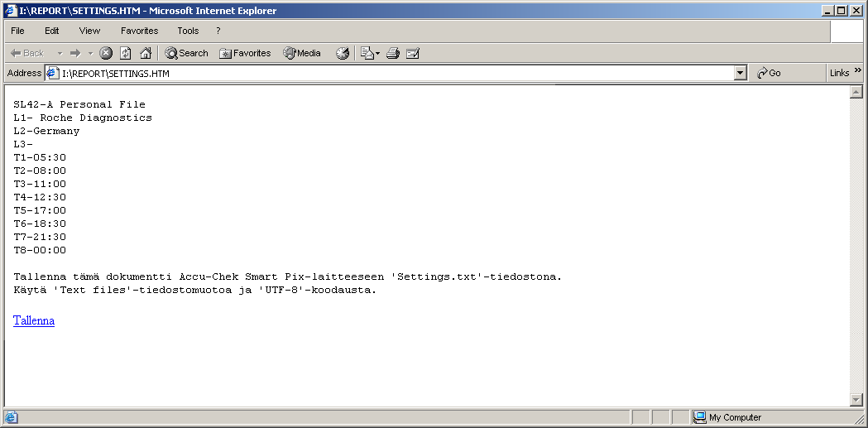
Task: Click the status bar page icon
Action: tap(11, 417)
